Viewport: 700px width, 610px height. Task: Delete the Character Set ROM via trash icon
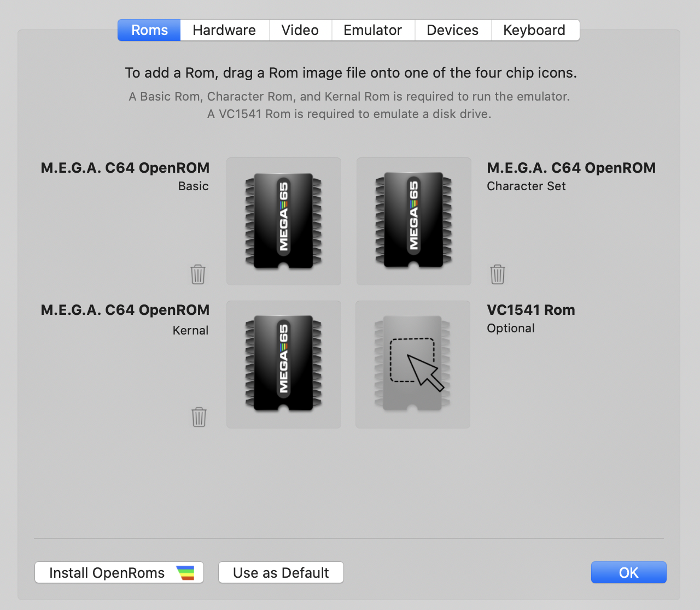pos(497,274)
